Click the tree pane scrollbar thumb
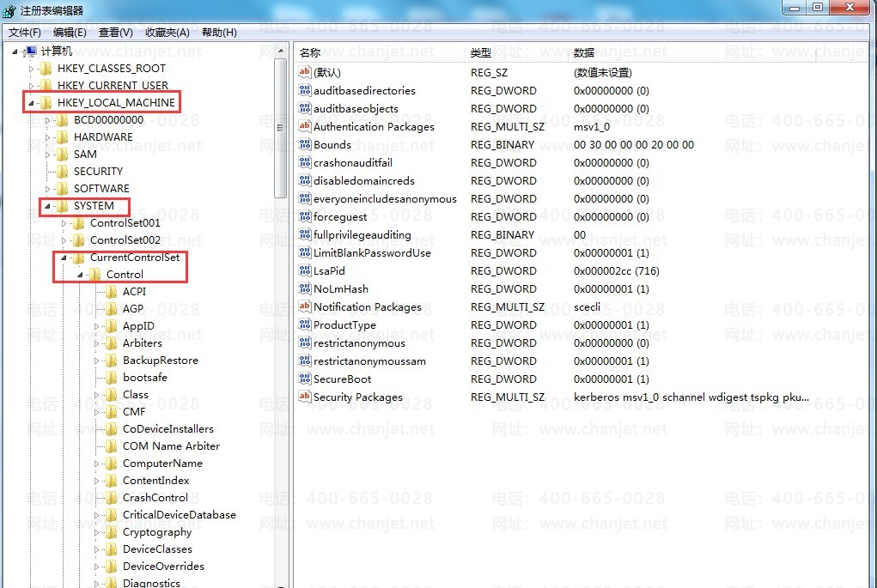This screenshot has width=877, height=588. (x=280, y=128)
